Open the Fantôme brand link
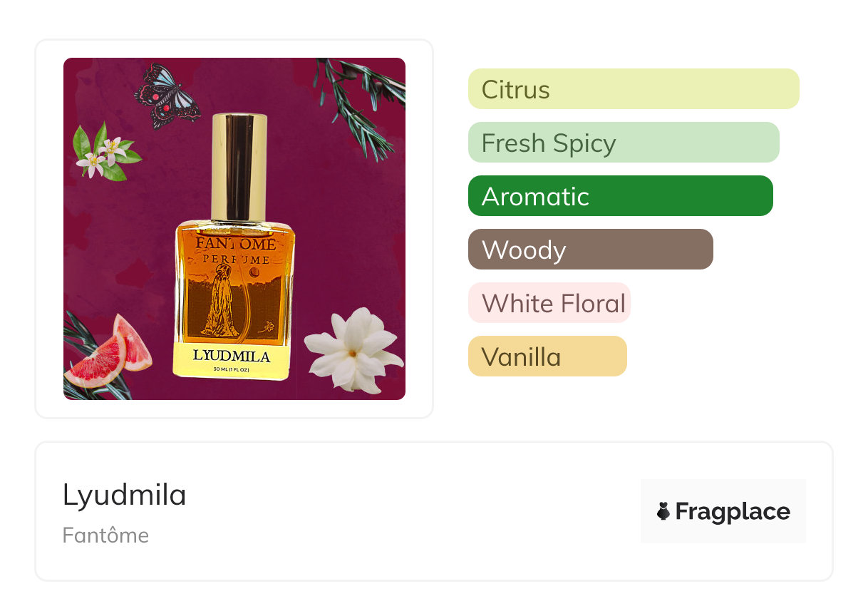 pyautogui.click(x=105, y=535)
